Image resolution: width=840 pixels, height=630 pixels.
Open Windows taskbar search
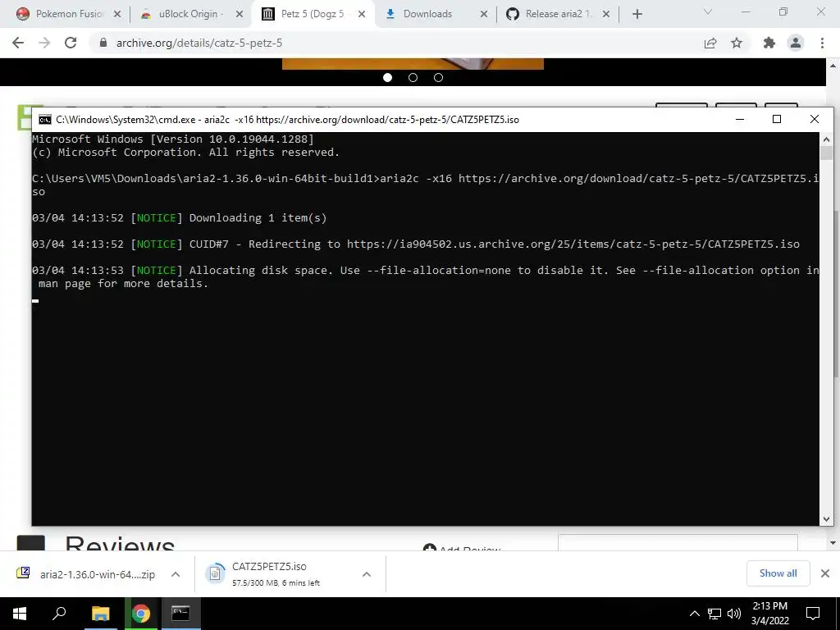(59, 614)
